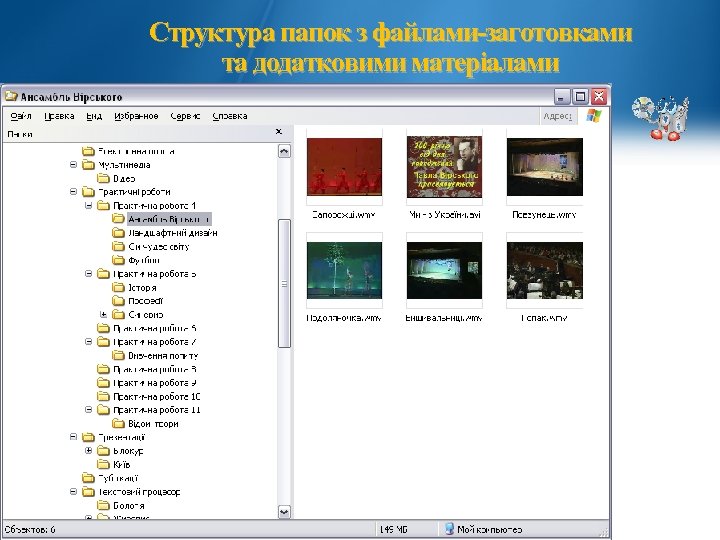Open the Сервис menu
Image resolution: width=720 pixels, height=540 pixels.
[185, 116]
